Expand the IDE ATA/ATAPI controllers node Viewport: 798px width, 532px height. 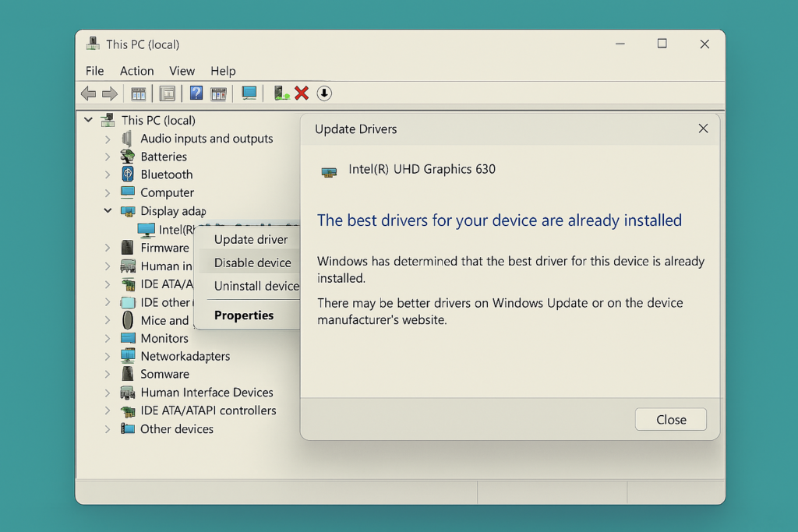click(x=108, y=410)
